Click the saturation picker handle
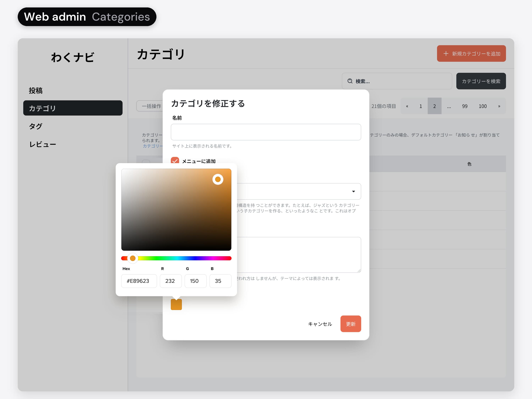532x399 pixels. 218,179
